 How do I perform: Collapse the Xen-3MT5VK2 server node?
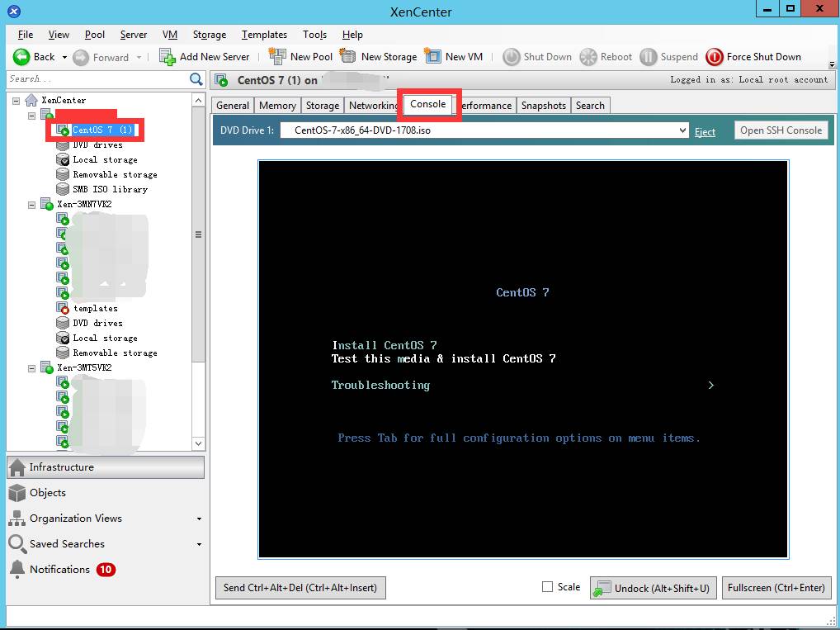coord(31,368)
